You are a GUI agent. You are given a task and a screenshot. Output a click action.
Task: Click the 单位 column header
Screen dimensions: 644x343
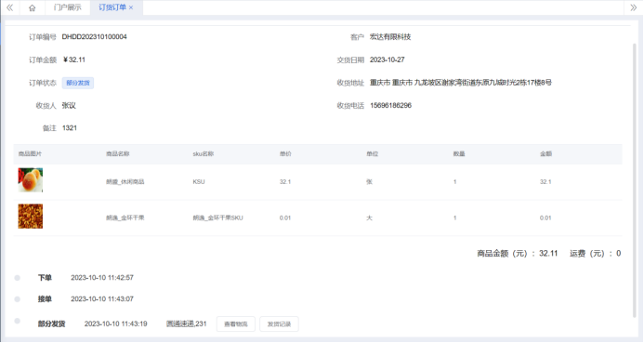[x=372, y=154]
